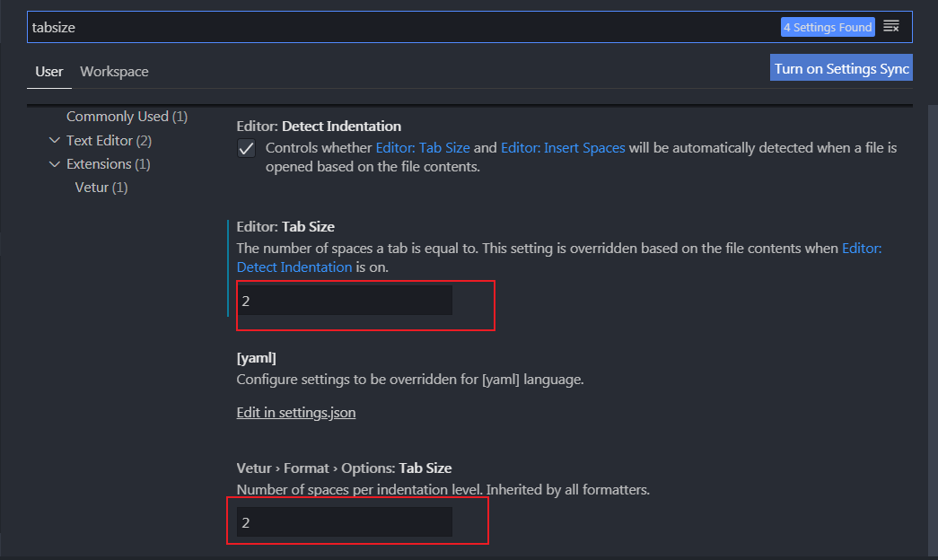
Task: Click the settings panel vertical scrollbar
Action: [933, 329]
